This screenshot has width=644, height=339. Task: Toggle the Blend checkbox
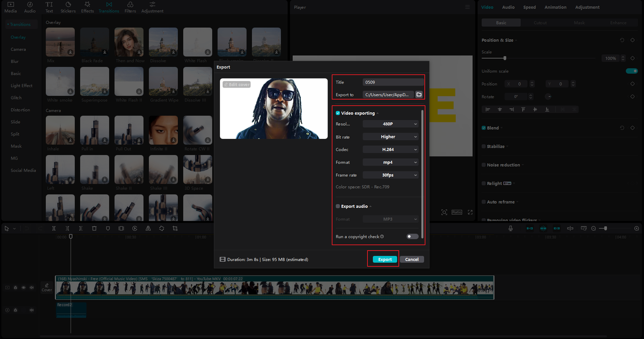(x=484, y=128)
